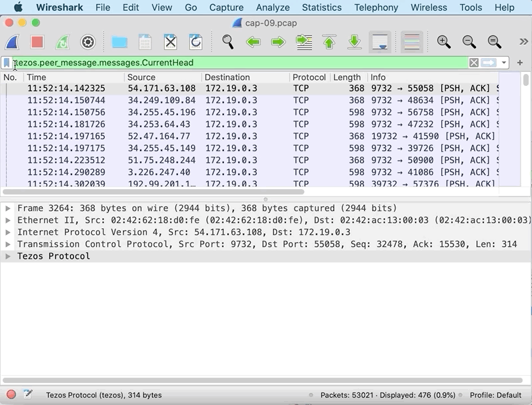Reload this capture file
This screenshot has width=532, height=405.
pos(196,43)
